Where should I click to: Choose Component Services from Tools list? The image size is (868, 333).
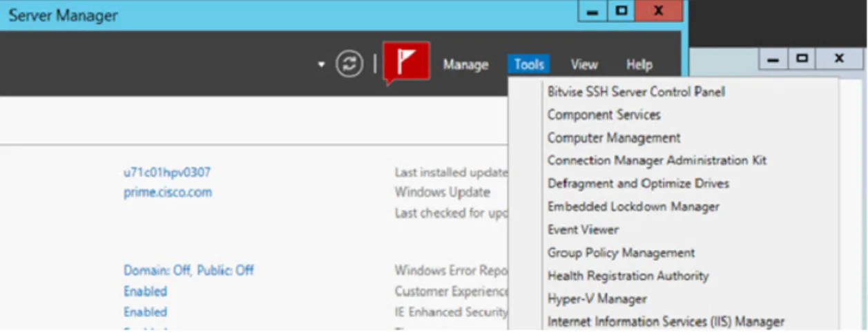pyautogui.click(x=604, y=115)
